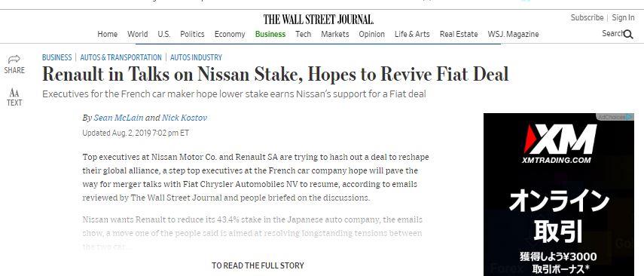Go to the Home menu item
The height and width of the screenshot is (276, 644).
point(107,34)
